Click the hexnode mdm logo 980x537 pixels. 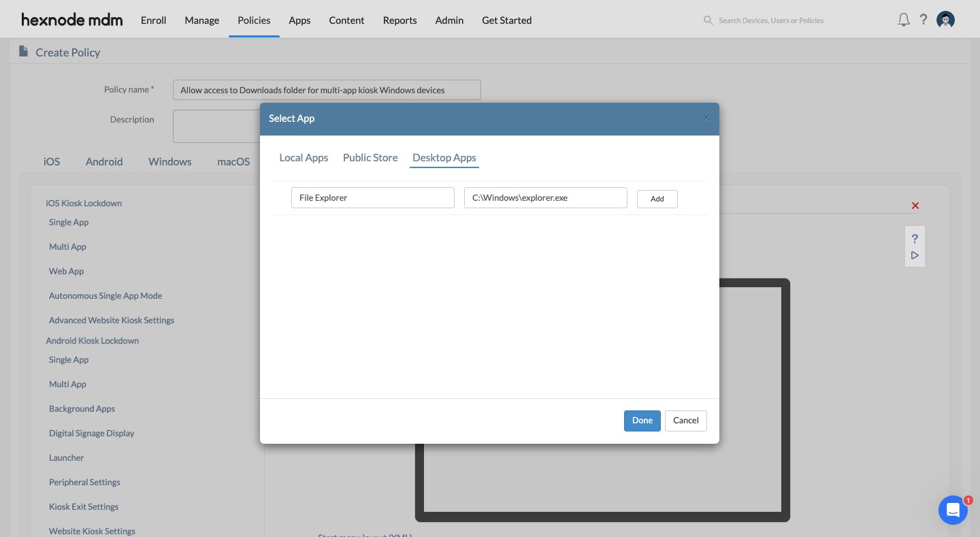(72, 20)
